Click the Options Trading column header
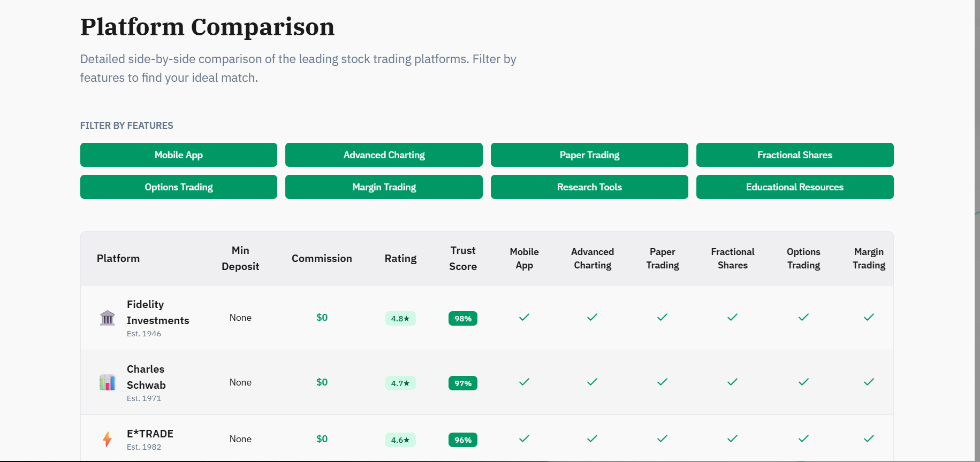This screenshot has width=980, height=462. [803, 258]
